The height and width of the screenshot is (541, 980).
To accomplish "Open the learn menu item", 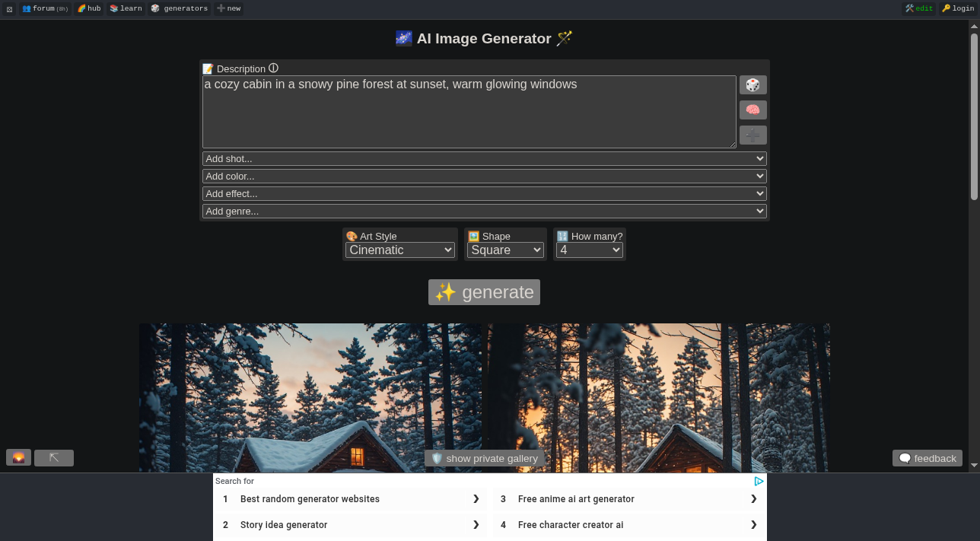I will click(x=126, y=8).
